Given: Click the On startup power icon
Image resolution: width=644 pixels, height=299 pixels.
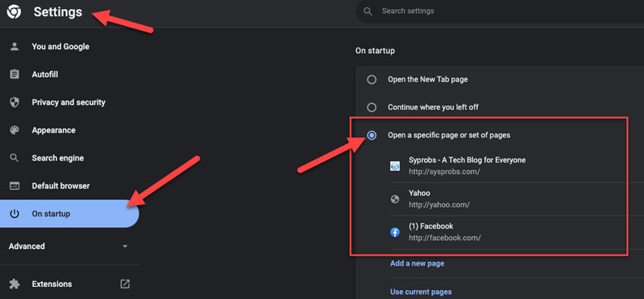Looking at the screenshot, I should (x=14, y=213).
